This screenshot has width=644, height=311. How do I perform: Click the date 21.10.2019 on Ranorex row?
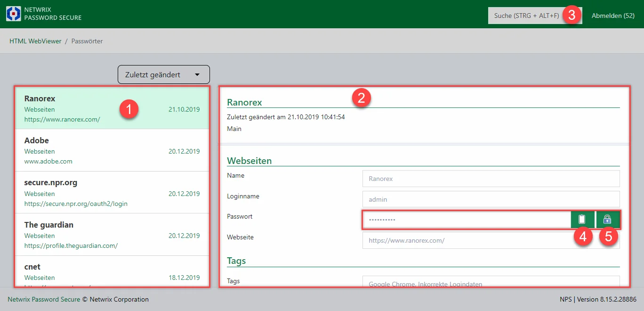(184, 109)
